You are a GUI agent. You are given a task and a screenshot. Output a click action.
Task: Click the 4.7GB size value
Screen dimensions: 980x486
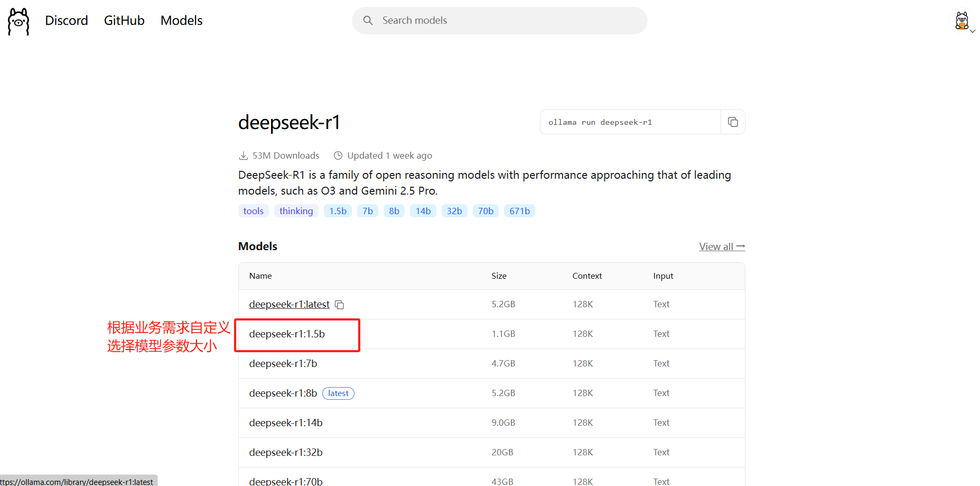coord(503,363)
